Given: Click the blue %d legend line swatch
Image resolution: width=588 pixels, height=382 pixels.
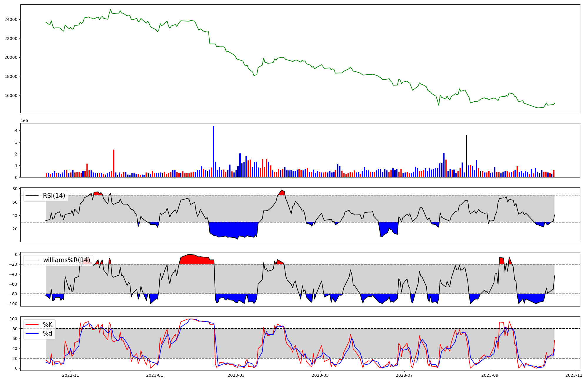Looking at the screenshot, I should pyautogui.click(x=32, y=334).
